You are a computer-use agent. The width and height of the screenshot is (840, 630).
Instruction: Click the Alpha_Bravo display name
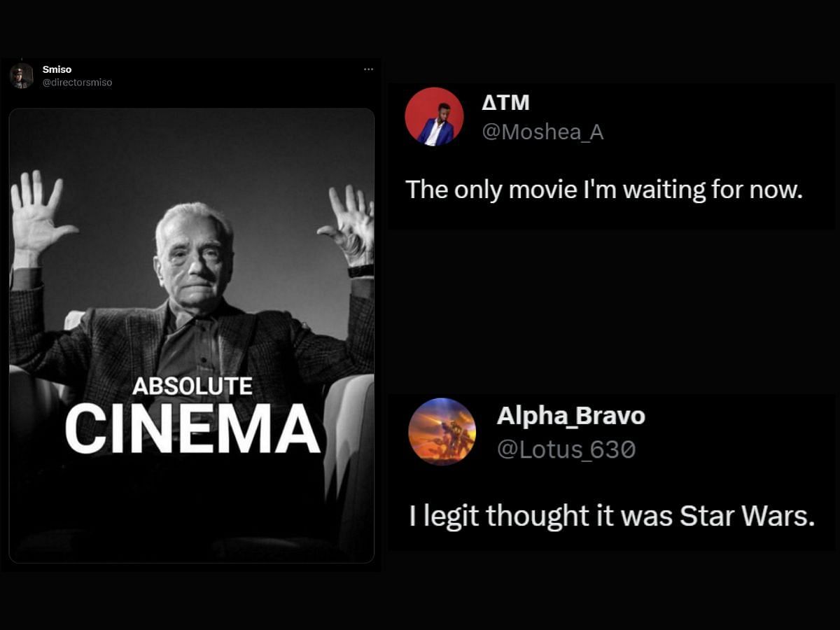570,416
